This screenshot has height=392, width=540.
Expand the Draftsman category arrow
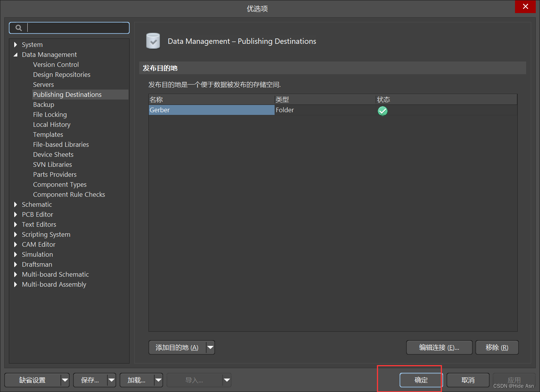(x=15, y=264)
